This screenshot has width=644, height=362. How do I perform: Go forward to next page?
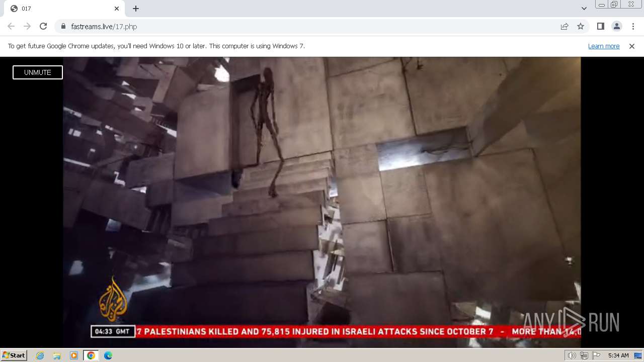click(x=27, y=26)
